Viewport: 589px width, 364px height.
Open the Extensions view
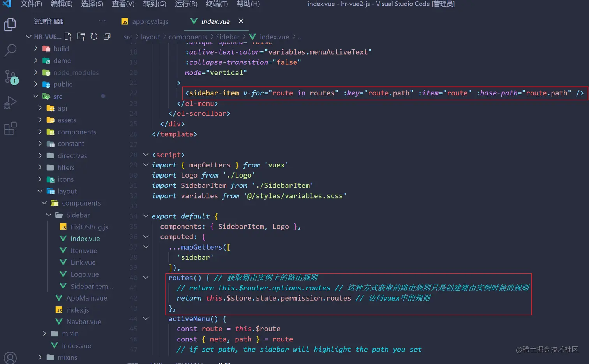10,128
